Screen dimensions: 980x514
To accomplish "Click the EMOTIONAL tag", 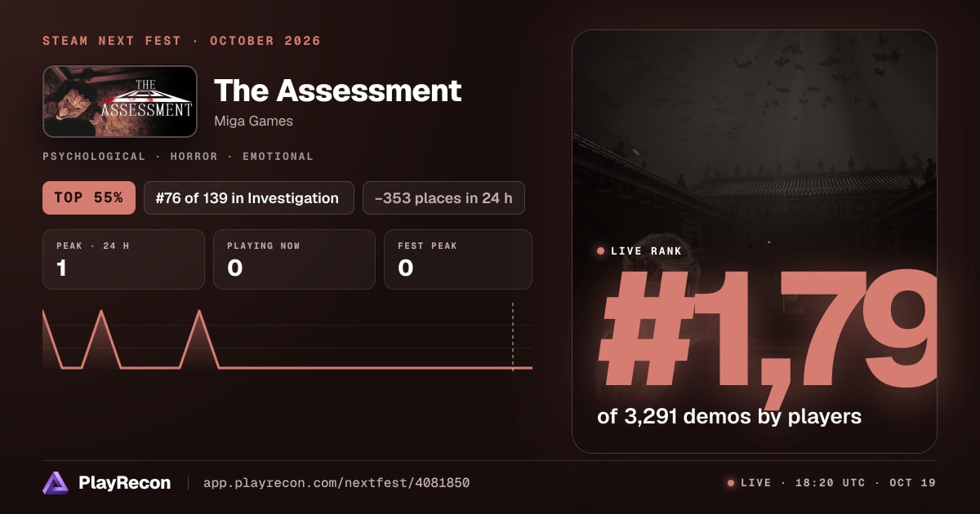I will pos(278,157).
